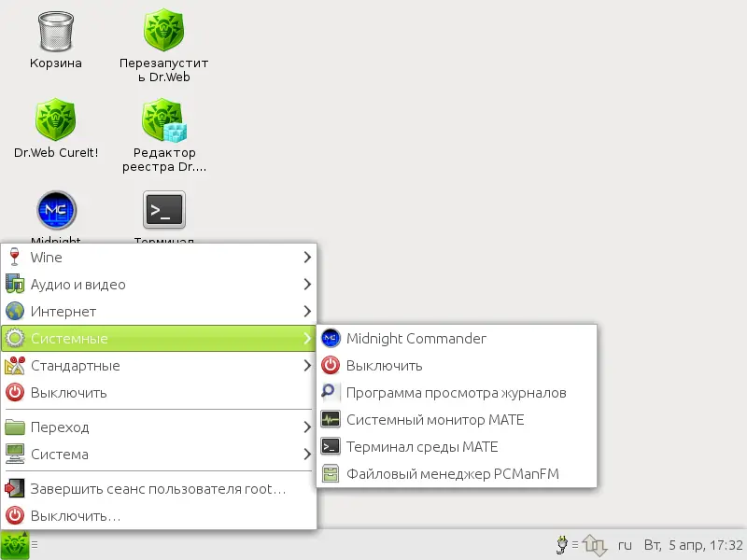
Task: Click the logout door icon for root
Action: click(15, 489)
